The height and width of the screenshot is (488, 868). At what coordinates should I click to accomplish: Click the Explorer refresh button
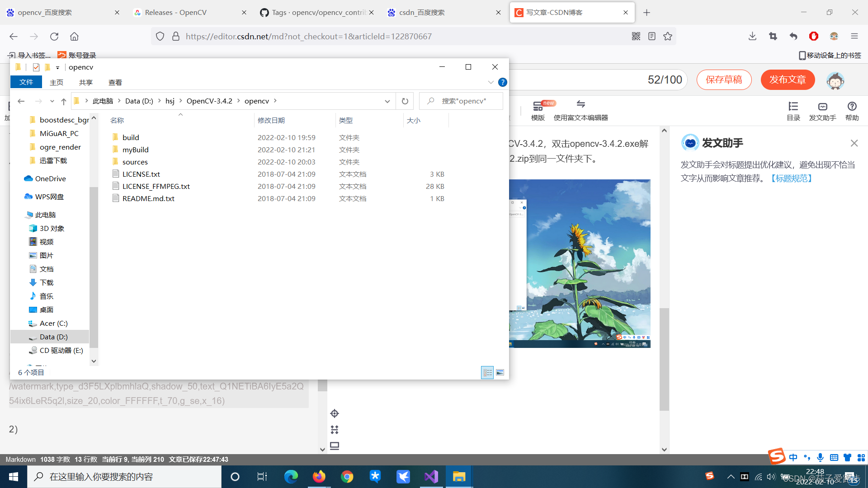(x=405, y=101)
